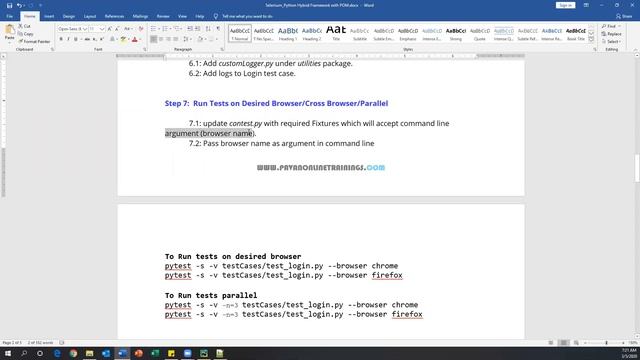Image resolution: width=640 pixels, height=360 pixels.
Task: Apply the red font color
Action: [135, 39]
